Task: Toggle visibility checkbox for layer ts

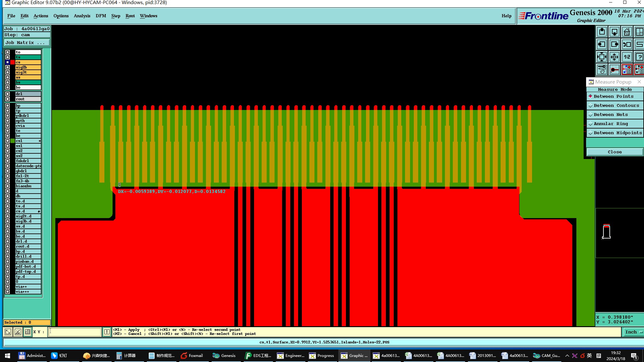Action: 8,57
